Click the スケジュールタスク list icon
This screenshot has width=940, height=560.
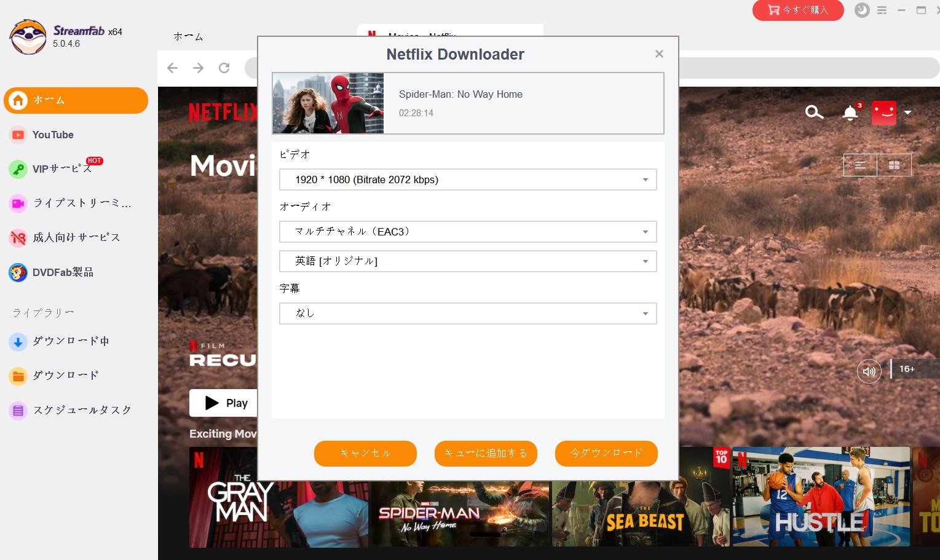point(18,411)
